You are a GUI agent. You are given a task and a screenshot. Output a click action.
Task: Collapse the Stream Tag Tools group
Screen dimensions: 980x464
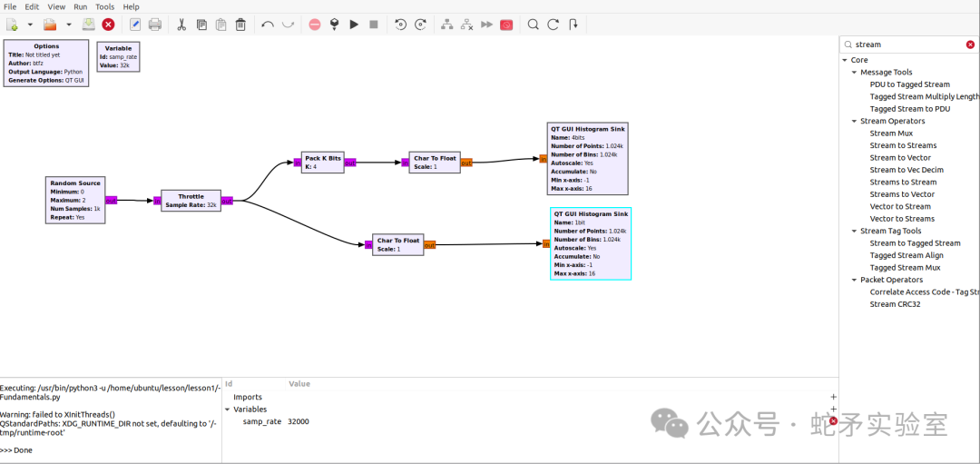point(854,232)
